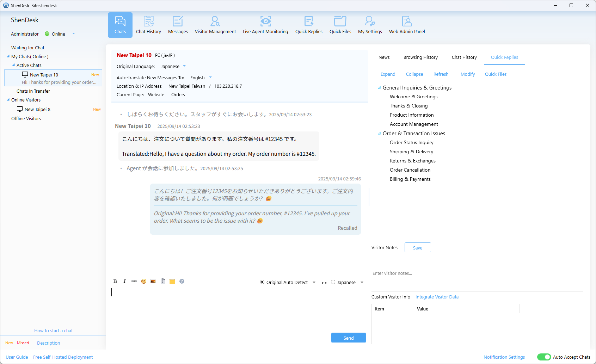This screenshot has height=364, width=596.
Task: Toggle the Auto Accept Chats switch
Action: click(x=544, y=357)
